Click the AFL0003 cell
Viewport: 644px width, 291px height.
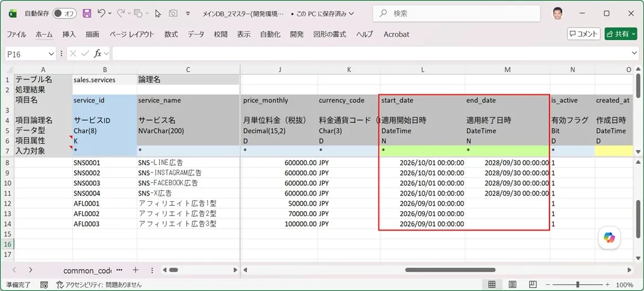click(105, 224)
